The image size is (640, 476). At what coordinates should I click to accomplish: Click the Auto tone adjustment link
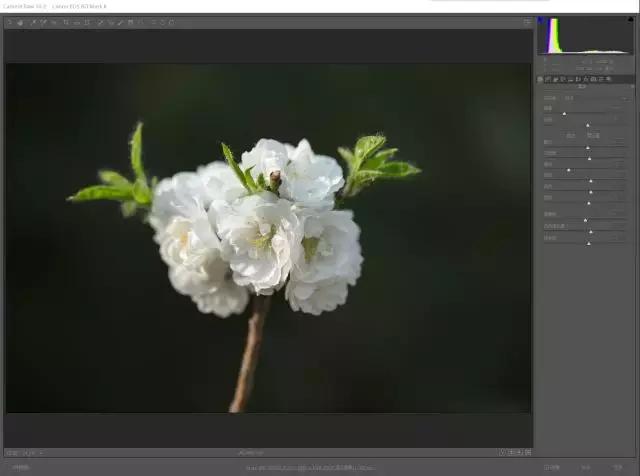571,135
